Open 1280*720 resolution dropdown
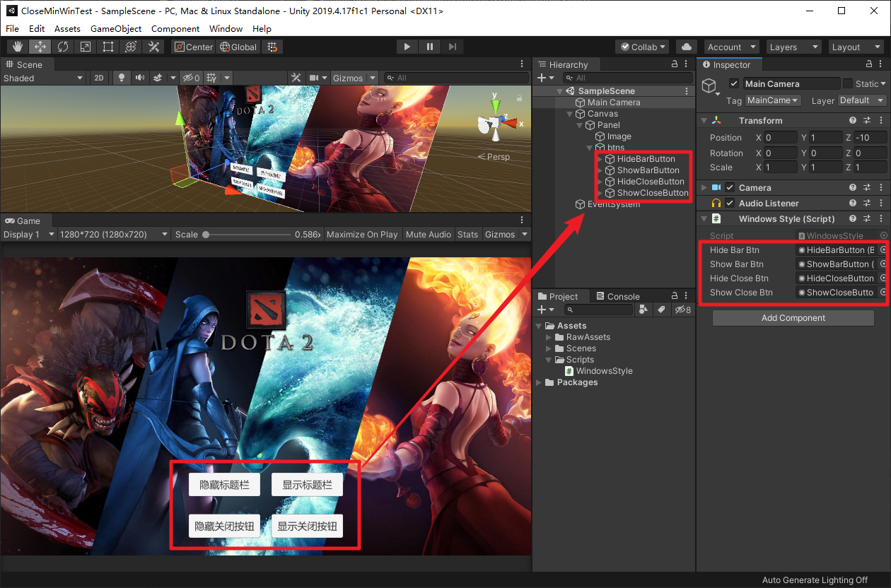The width and height of the screenshot is (891, 588). tap(114, 235)
